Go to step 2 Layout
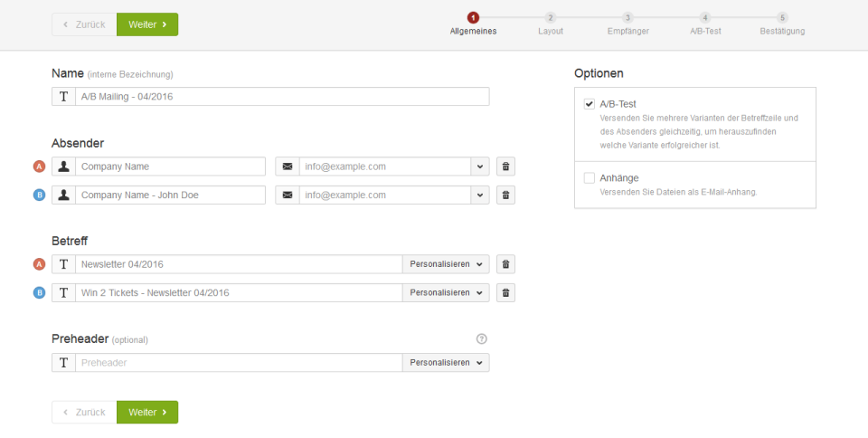This screenshot has width=868, height=438. coord(551,24)
